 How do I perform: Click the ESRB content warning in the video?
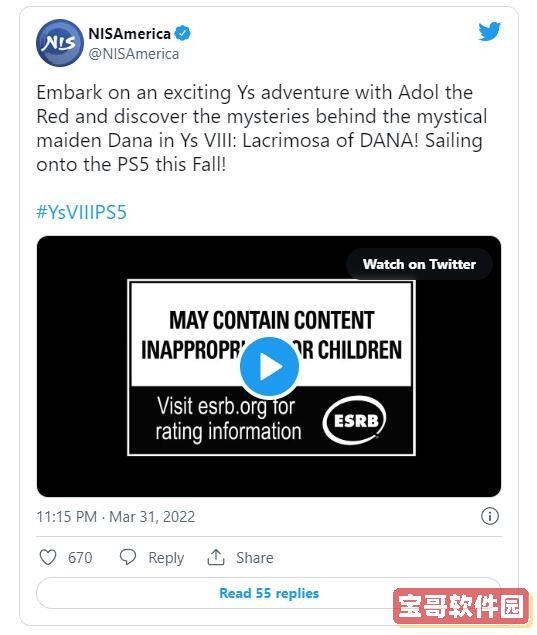tap(271, 367)
